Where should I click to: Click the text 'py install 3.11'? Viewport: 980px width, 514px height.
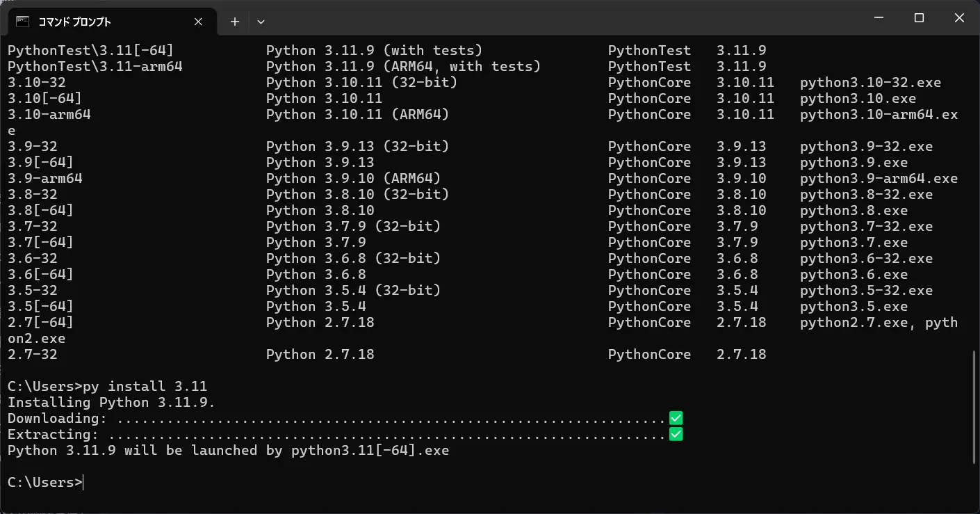click(145, 386)
